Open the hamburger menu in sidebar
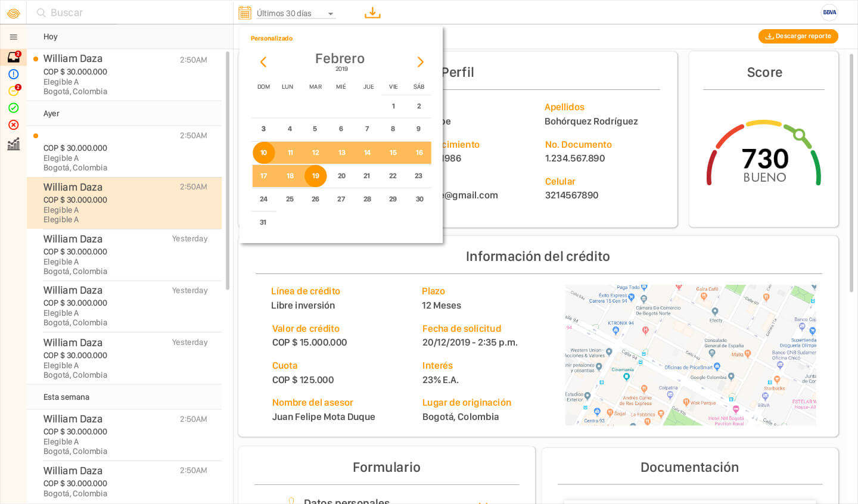This screenshot has width=858, height=504. point(13,37)
